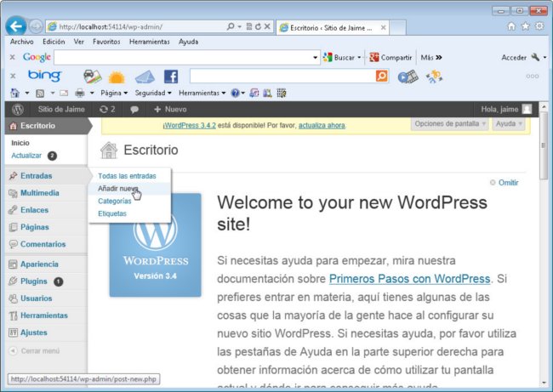
Task: Open the updates counter showing 2
Action: click(x=107, y=110)
